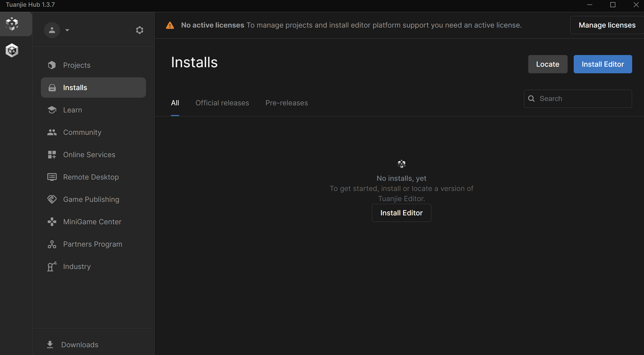Click the Manage licenses button
The image size is (644, 355).
(606, 25)
